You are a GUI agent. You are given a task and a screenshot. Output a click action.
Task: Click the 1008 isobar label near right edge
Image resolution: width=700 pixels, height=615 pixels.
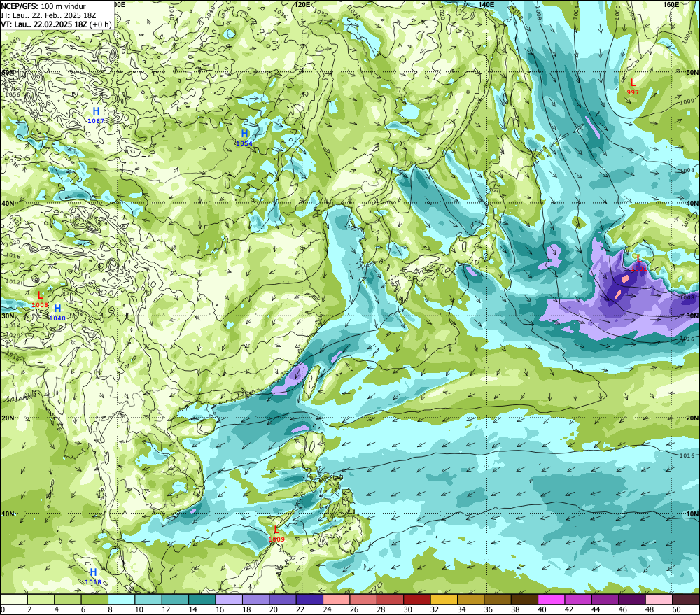[x=687, y=297]
